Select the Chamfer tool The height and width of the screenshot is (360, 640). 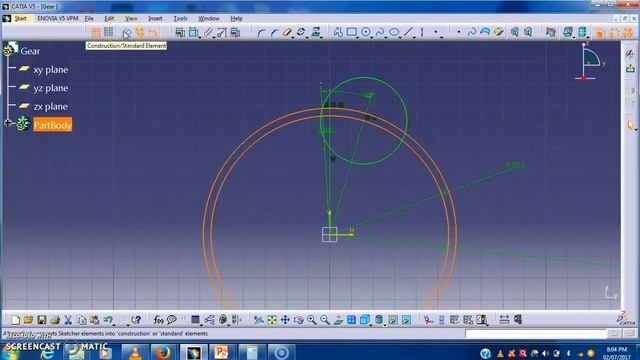tap(274, 32)
